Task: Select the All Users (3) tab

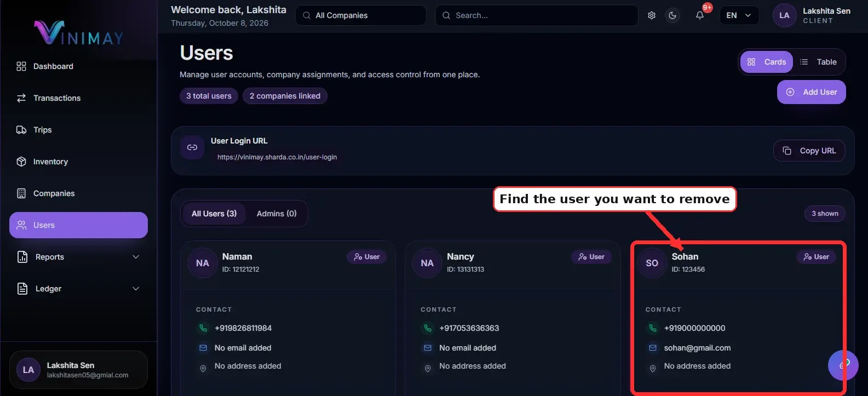Action: [x=214, y=214]
